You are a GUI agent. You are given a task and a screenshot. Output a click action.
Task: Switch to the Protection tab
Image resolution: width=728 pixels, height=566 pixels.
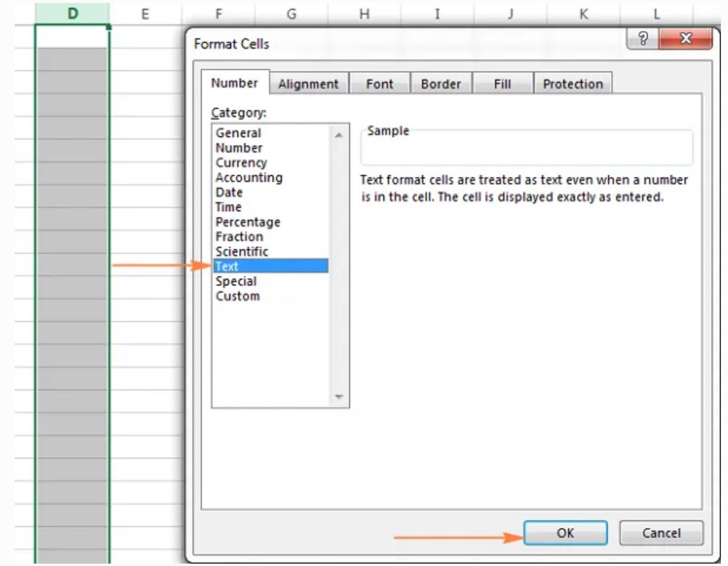point(572,84)
